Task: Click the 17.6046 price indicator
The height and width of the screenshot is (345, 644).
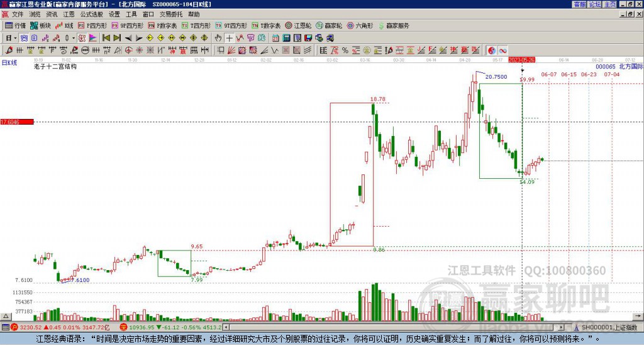Action: (17, 122)
